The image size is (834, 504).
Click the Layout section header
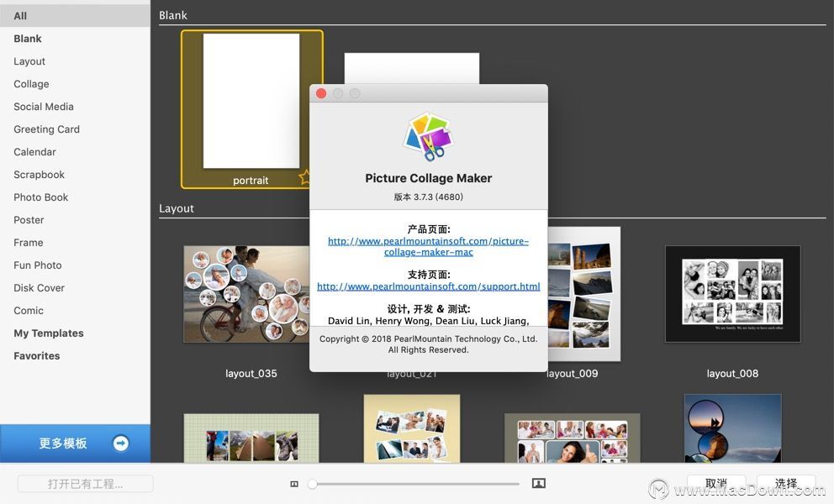point(176,208)
